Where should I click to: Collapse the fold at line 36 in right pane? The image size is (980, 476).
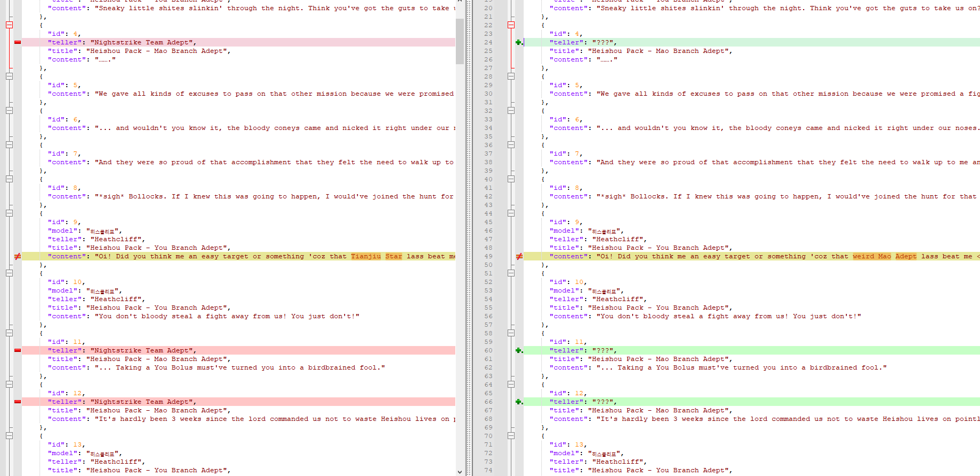coord(511,145)
